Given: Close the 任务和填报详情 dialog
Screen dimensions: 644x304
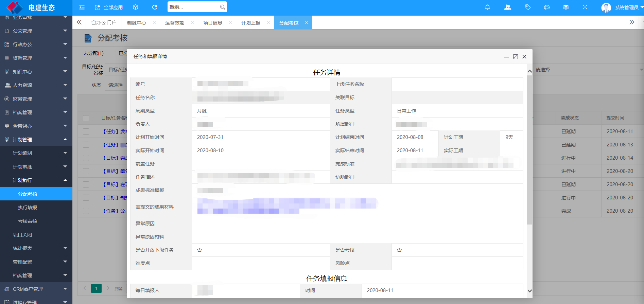Looking at the screenshot, I should tap(524, 57).
